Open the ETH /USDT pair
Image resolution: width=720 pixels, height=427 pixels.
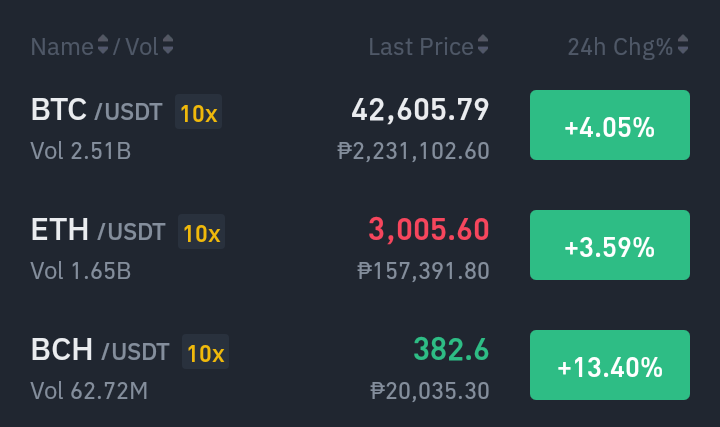98,230
